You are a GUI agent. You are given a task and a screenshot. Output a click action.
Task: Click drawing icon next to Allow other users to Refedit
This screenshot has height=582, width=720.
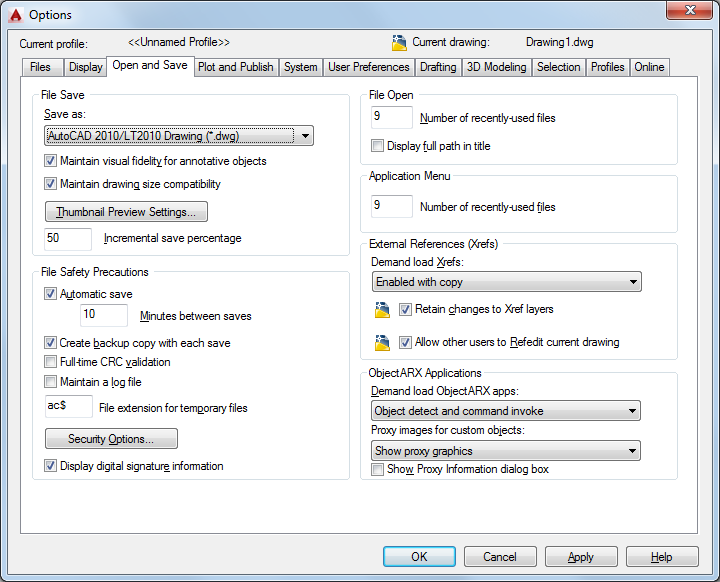coord(382,343)
